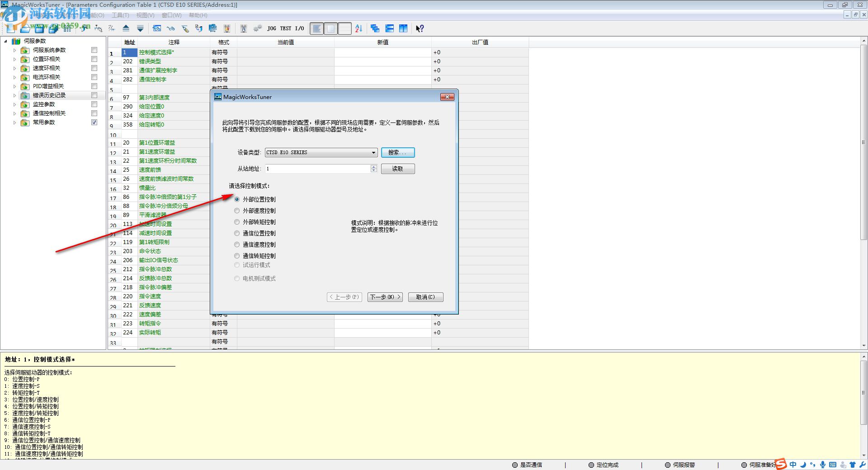This screenshot has width=868, height=470.
Task: Expand the 通信控制相关 tree node
Action: 14,113
